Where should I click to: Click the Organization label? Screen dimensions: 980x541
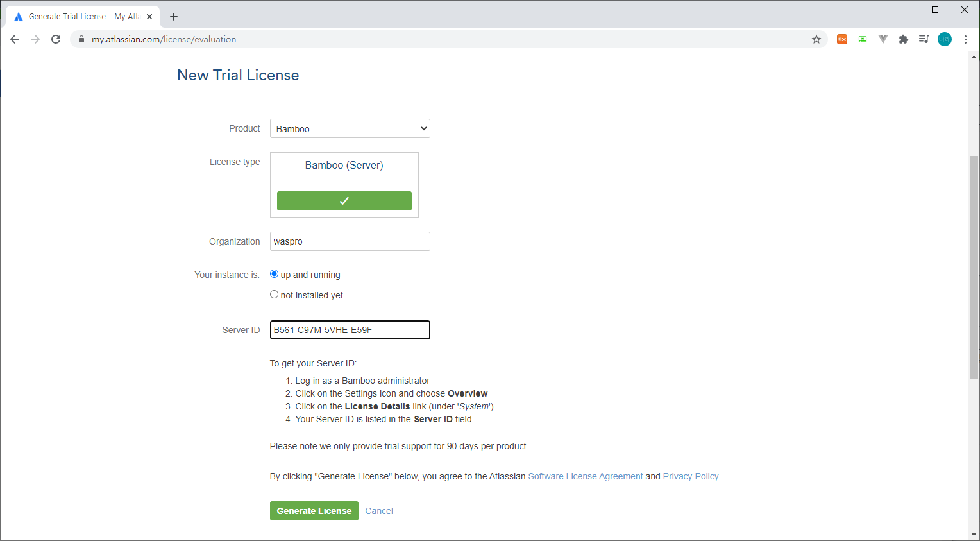[x=235, y=241]
